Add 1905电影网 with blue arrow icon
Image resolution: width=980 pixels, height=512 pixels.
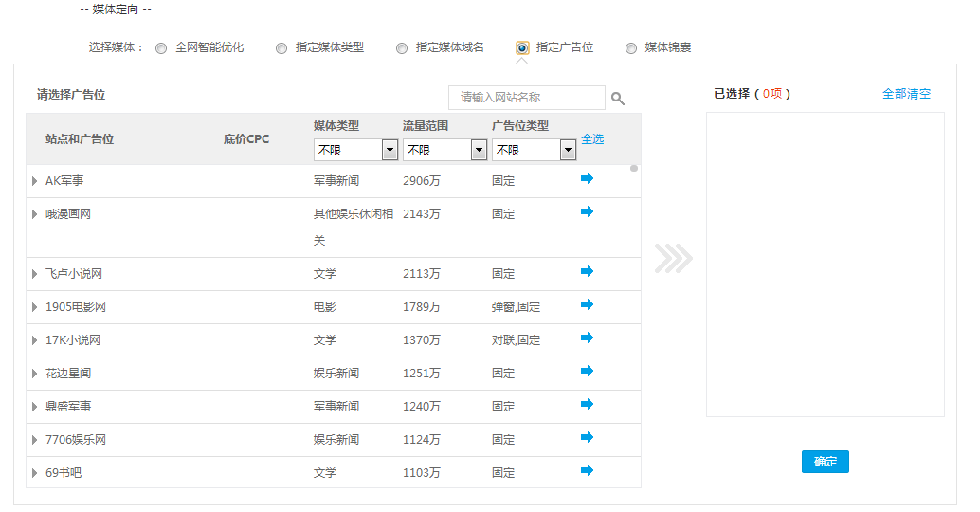(x=587, y=304)
